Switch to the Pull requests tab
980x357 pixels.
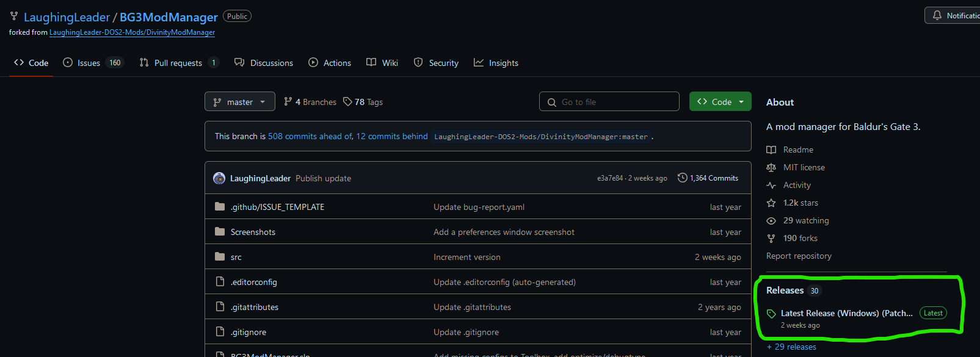[178, 63]
